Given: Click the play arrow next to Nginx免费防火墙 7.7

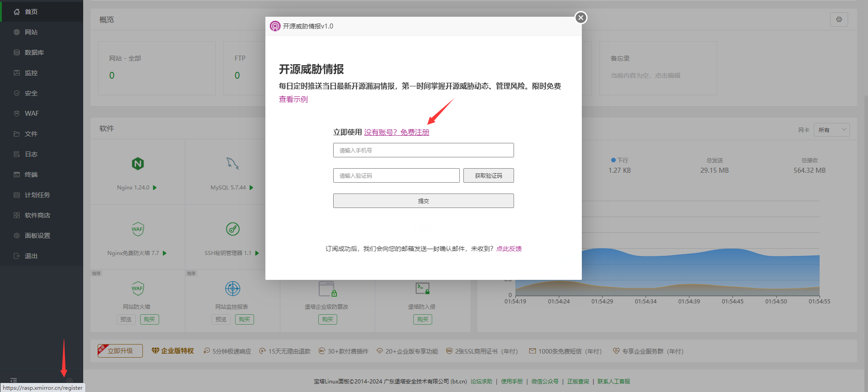Looking at the screenshot, I should [165, 253].
